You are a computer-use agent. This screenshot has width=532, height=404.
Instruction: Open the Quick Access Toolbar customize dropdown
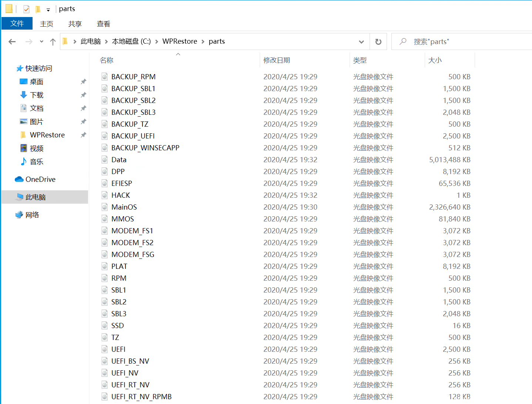tap(48, 10)
